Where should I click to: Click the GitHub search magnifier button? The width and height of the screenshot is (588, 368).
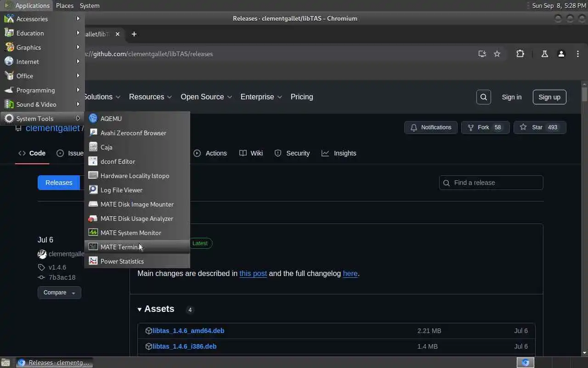click(x=484, y=97)
